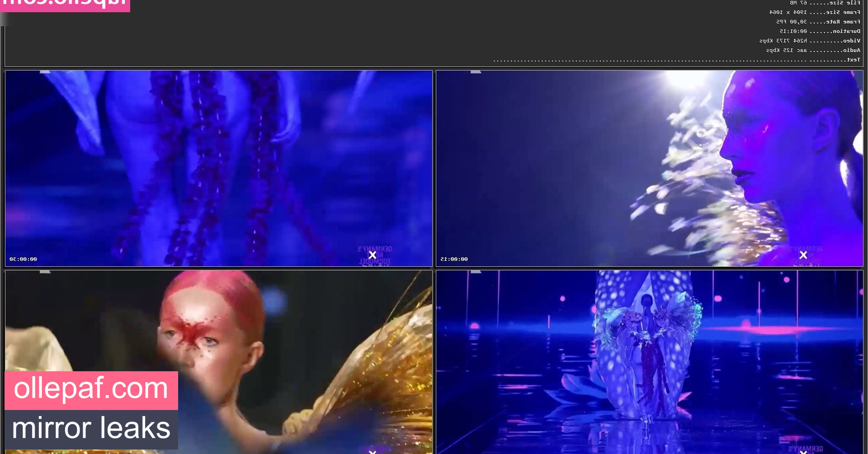Click the mirror leaks label

[91, 429]
